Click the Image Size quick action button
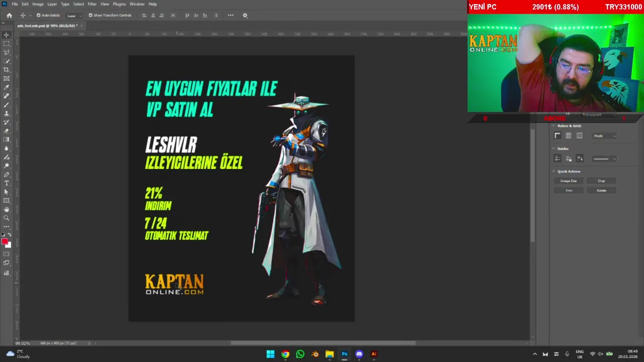 (569, 181)
